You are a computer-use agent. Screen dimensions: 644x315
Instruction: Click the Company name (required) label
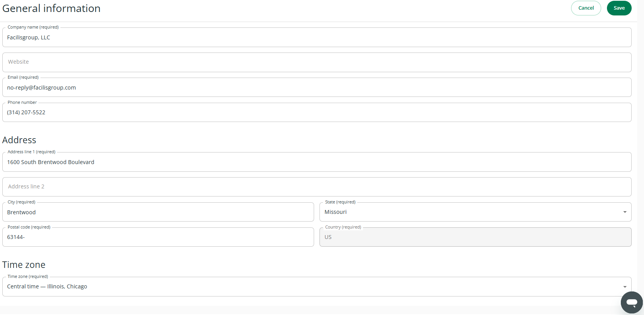(33, 27)
